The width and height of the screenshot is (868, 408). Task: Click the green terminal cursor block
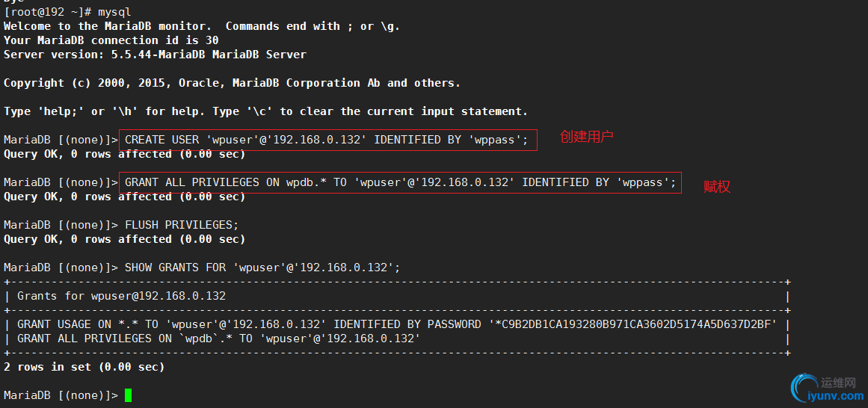coord(129,395)
